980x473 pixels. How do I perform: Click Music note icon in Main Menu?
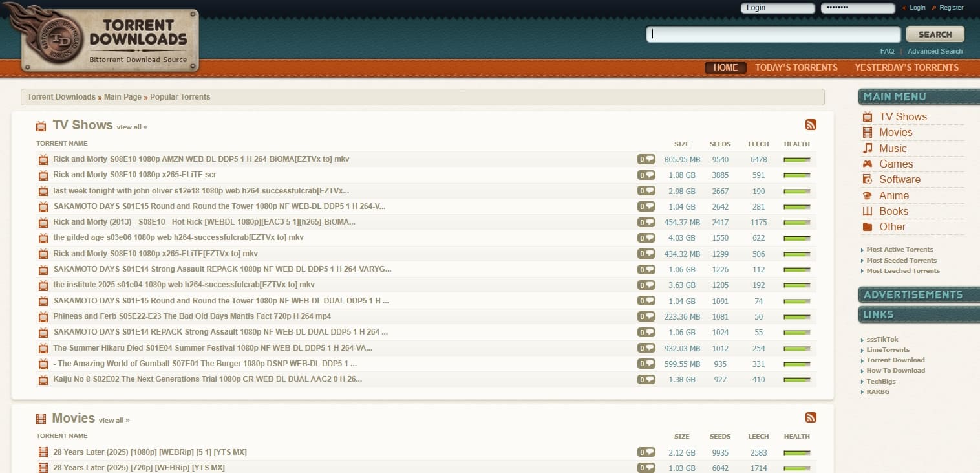point(868,148)
